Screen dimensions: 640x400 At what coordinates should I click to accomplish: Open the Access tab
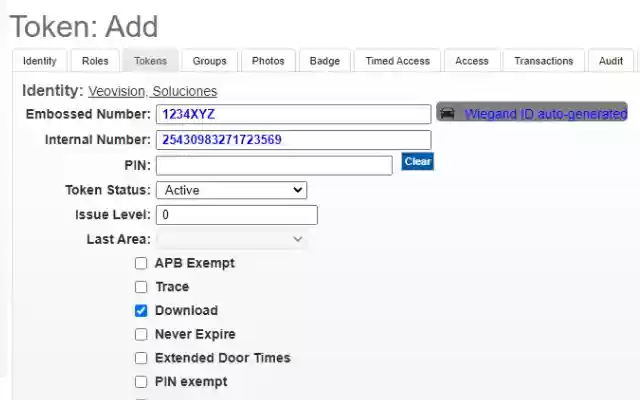pyautogui.click(x=472, y=61)
